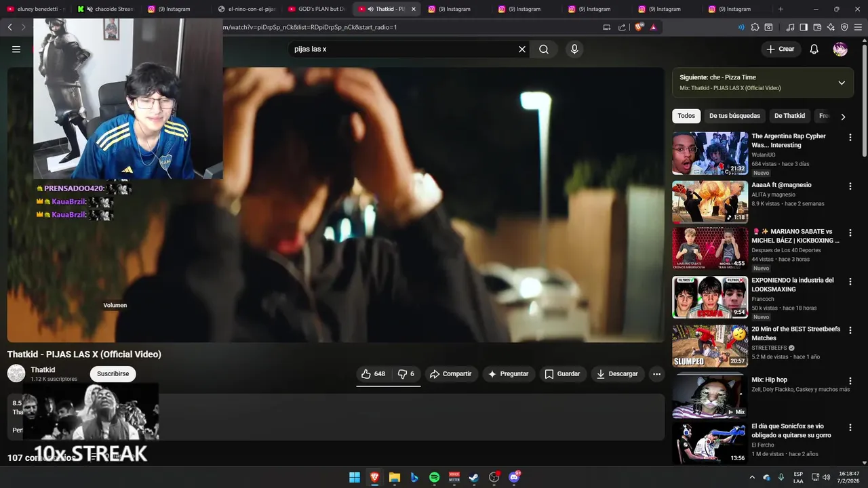Go back with browser back arrow
The height and width of the screenshot is (488, 868).
point(9,27)
